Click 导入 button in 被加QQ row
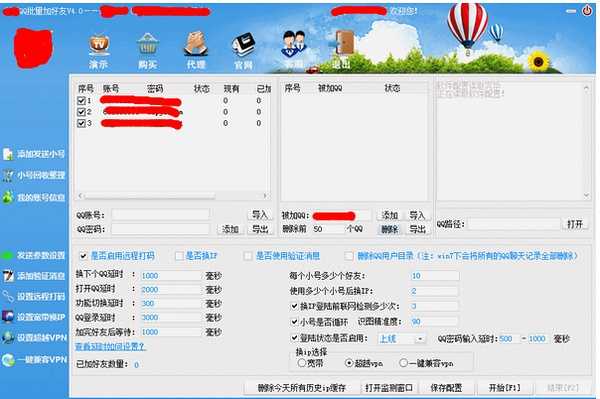This screenshot has width=600, height=399. pyautogui.click(x=417, y=215)
